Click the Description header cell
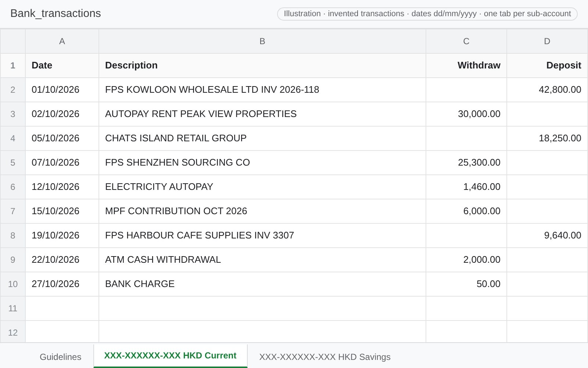588x368 pixels. tap(262, 66)
